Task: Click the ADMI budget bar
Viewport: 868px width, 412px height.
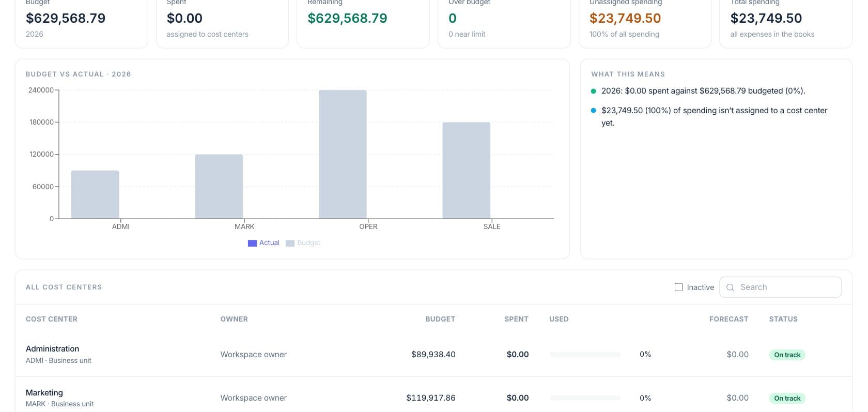Action: tap(95, 194)
